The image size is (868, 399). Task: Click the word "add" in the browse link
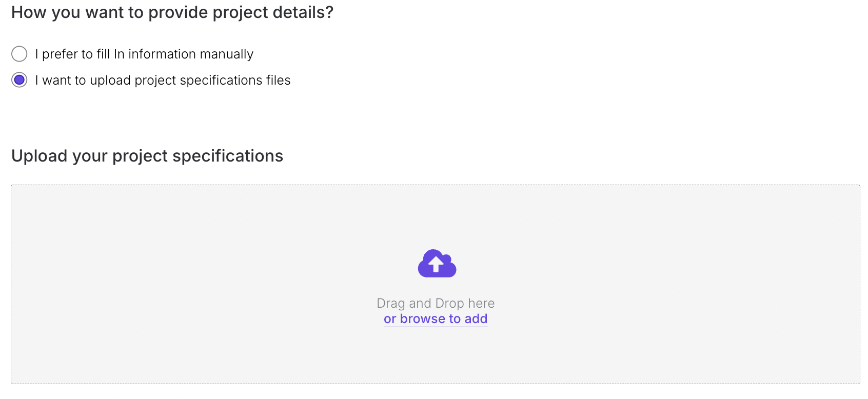point(476,319)
